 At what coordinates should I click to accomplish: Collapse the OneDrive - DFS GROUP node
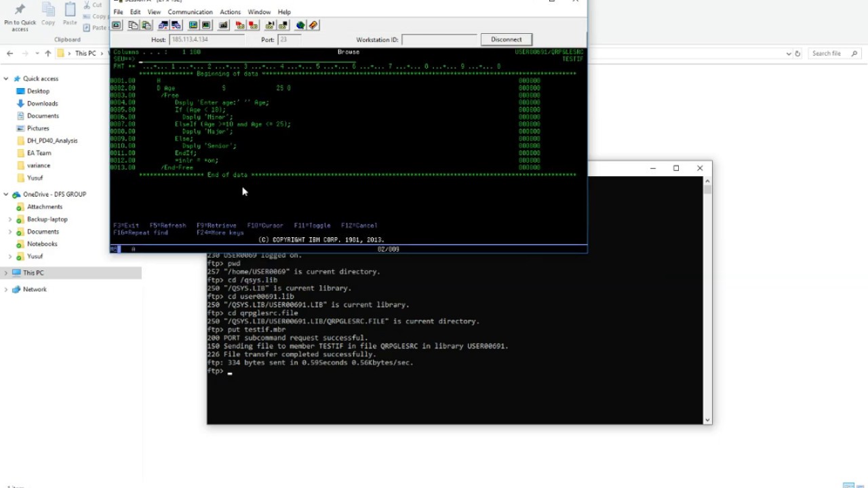(x=6, y=194)
